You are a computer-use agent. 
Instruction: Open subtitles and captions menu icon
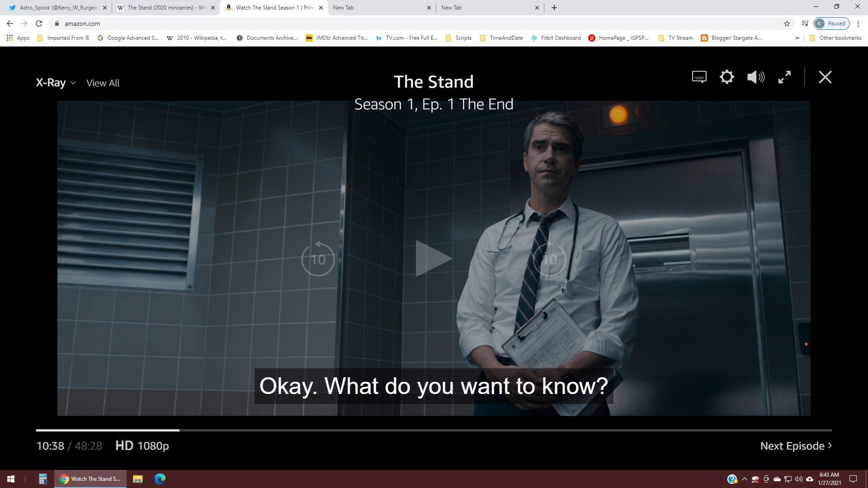699,77
